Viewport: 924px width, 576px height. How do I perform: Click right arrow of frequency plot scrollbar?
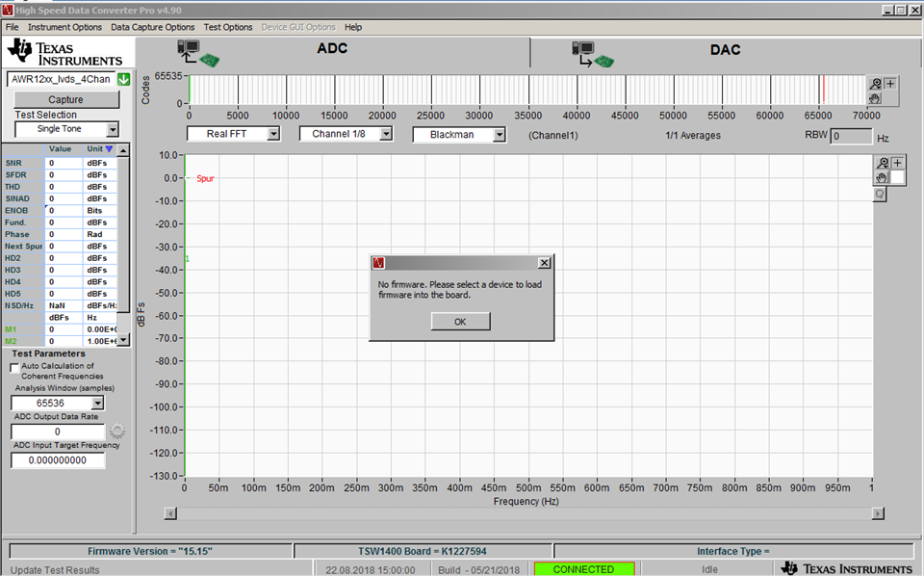coord(878,513)
